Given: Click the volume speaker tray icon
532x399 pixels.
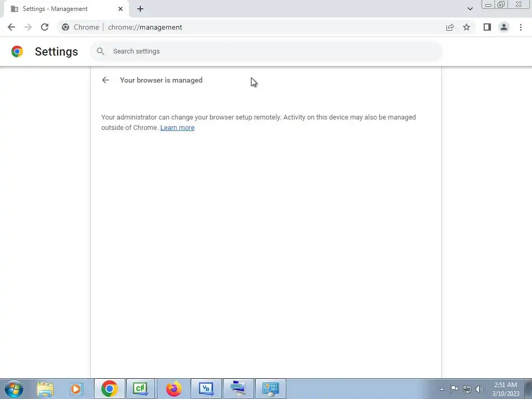Looking at the screenshot, I should [x=480, y=389].
